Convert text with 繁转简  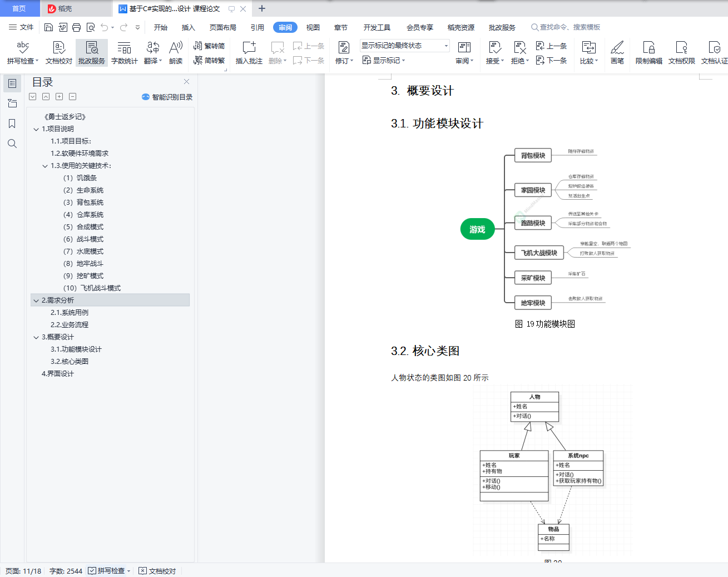(x=209, y=46)
